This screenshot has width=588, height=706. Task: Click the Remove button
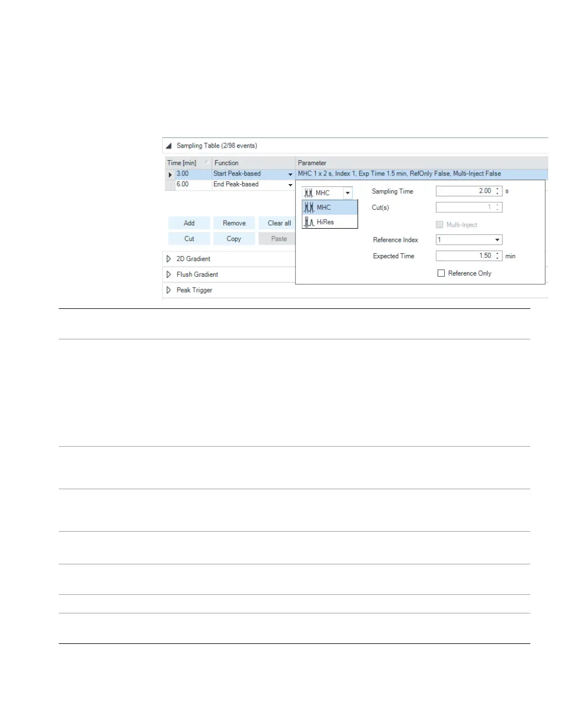(234, 223)
